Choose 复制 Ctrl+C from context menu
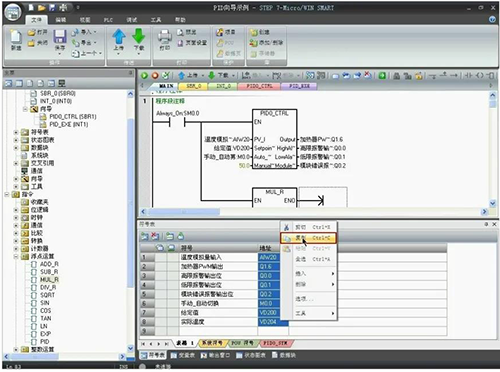 click(308, 238)
